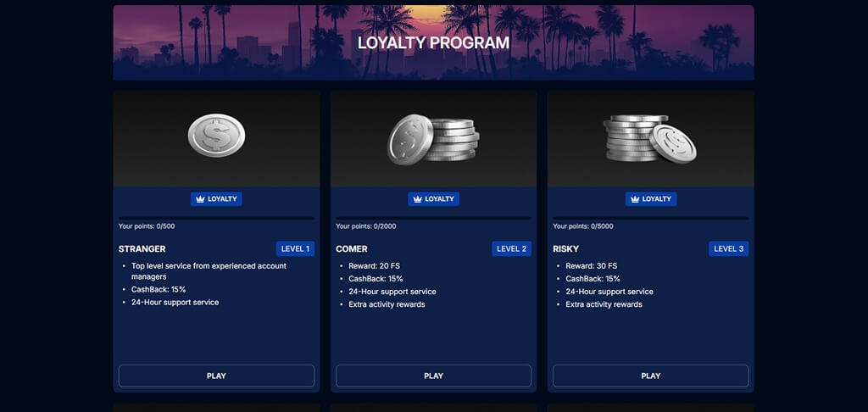Click the Comer points progress bar
The image size is (868, 412).
pyautogui.click(x=433, y=218)
